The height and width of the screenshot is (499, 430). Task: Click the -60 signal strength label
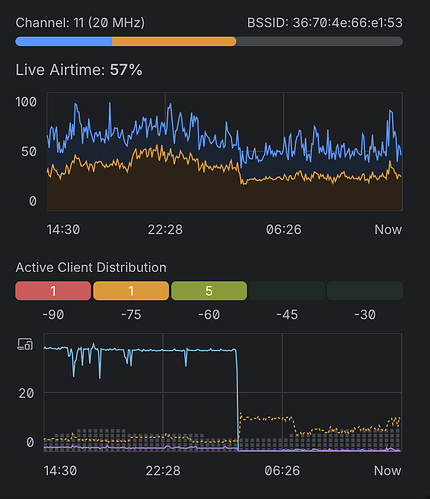(209, 315)
